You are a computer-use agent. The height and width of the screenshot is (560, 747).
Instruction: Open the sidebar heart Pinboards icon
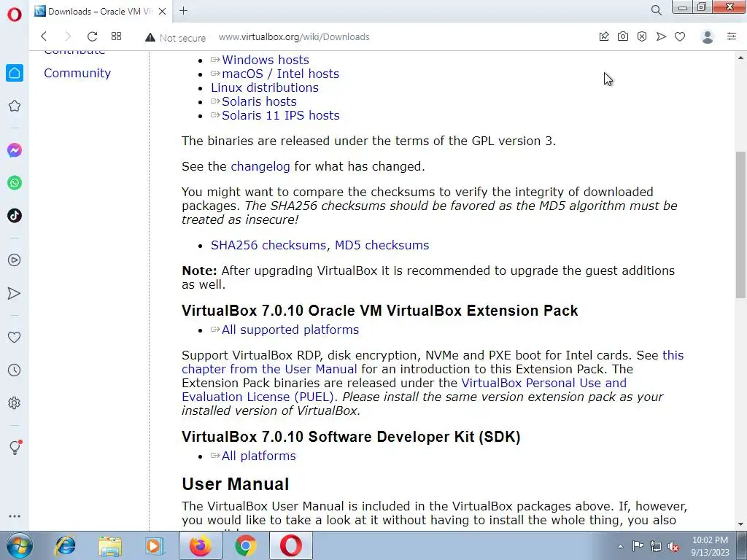click(15, 337)
